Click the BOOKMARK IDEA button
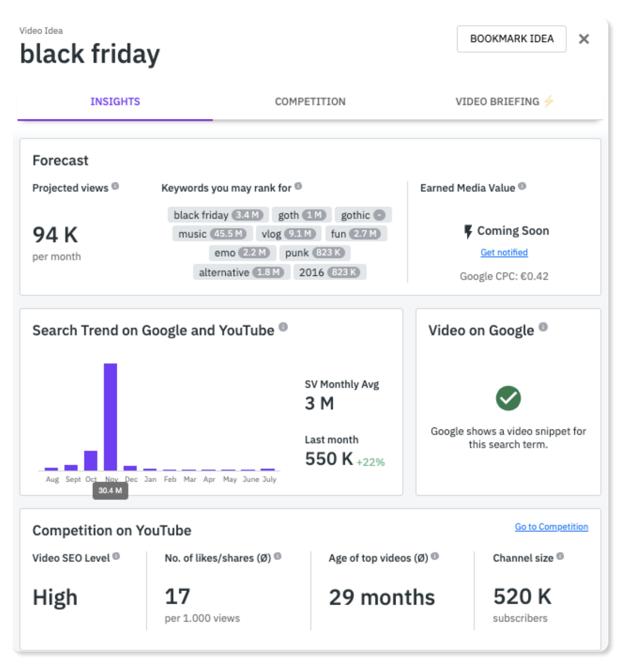Image resolution: width=623 pixels, height=672 pixels. pos(511,39)
